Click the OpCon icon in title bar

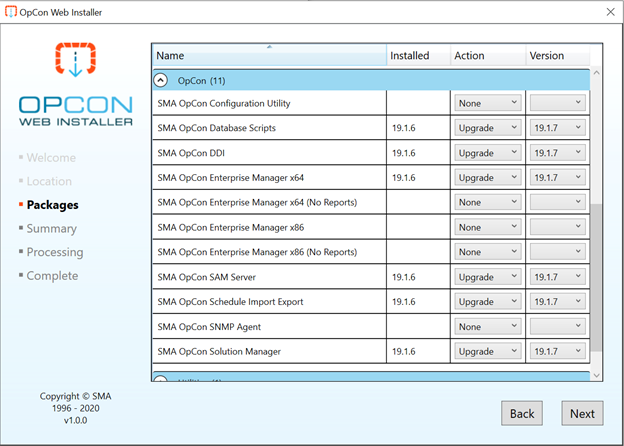[x=11, y=11]
